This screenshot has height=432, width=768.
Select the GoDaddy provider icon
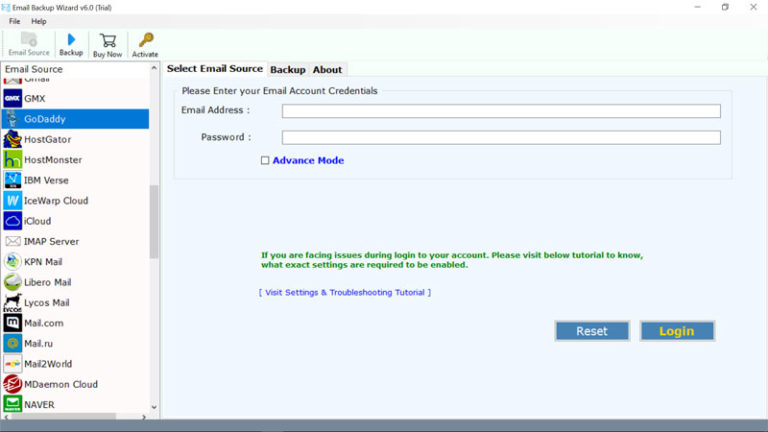click(x=13, y=119)
